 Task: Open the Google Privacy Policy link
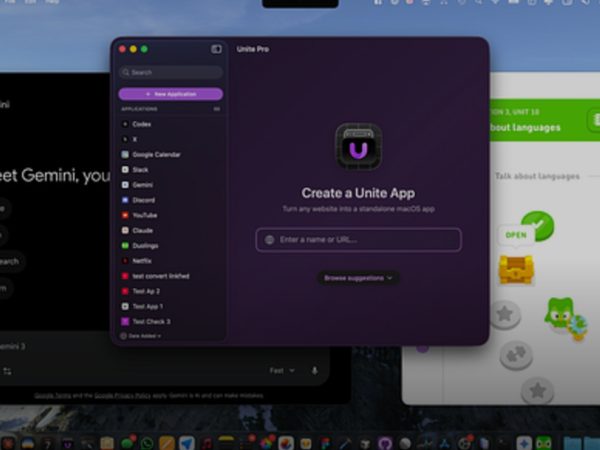pyautogui.click(x=122, y=396)
